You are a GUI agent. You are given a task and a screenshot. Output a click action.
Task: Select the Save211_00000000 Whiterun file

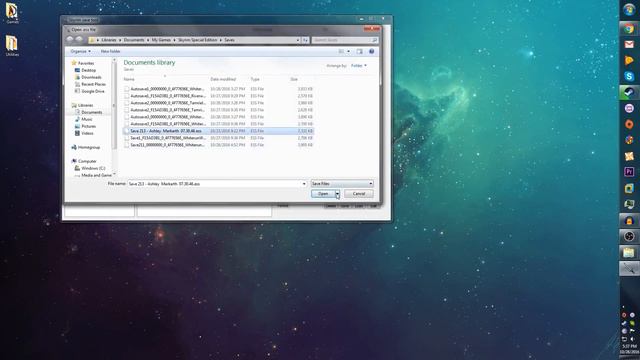218,145
